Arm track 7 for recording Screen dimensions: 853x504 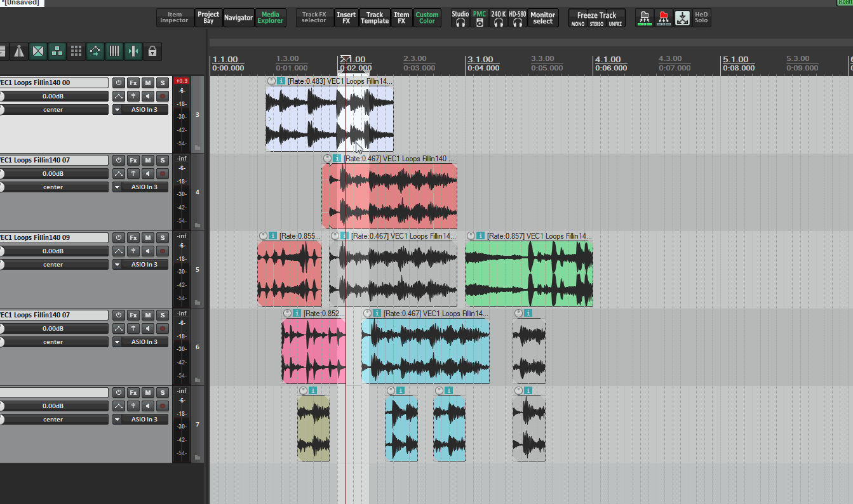click(x=163, y=406)
